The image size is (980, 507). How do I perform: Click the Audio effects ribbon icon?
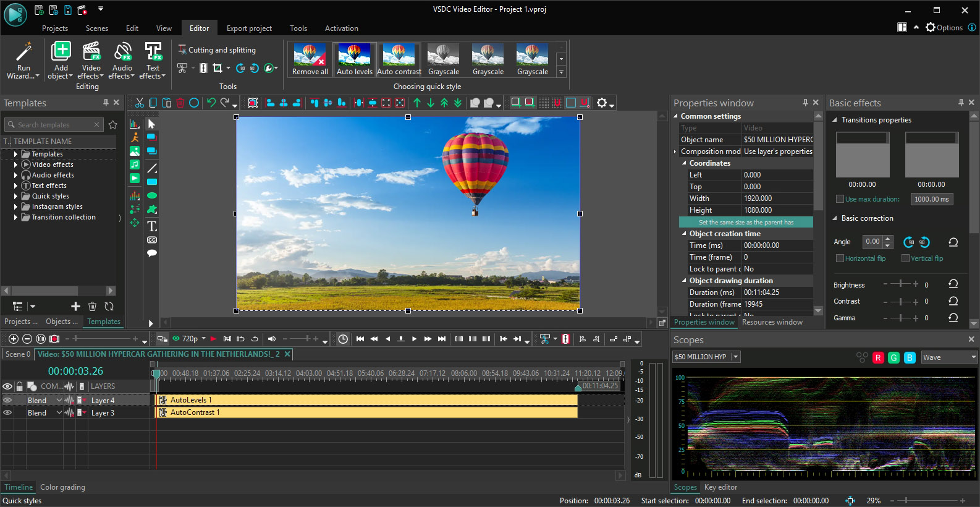[122, 53]
